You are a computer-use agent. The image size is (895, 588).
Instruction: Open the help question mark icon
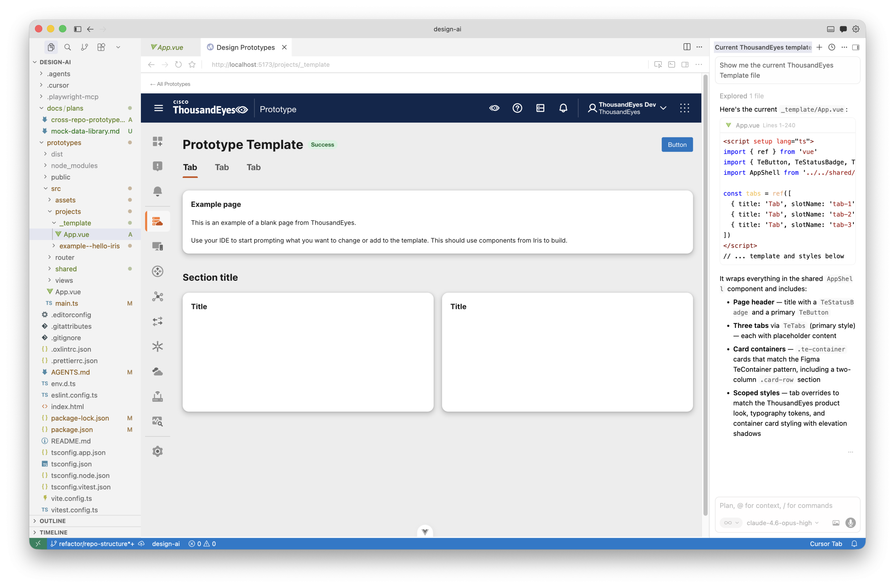click(517, 108)
